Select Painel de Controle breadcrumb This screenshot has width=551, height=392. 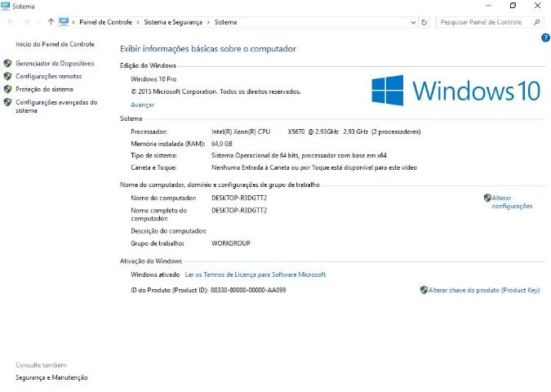point(106,22)
